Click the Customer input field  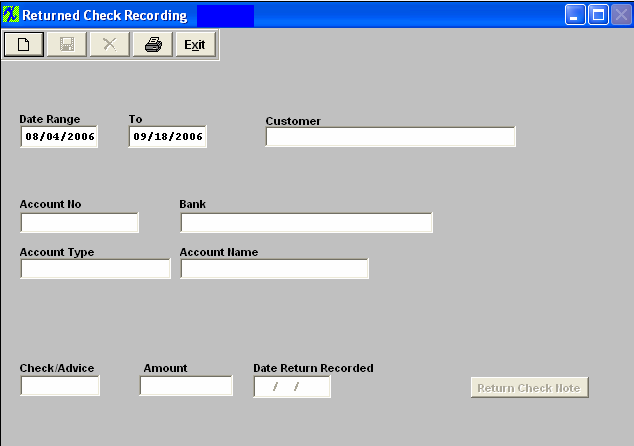(391, 137)
